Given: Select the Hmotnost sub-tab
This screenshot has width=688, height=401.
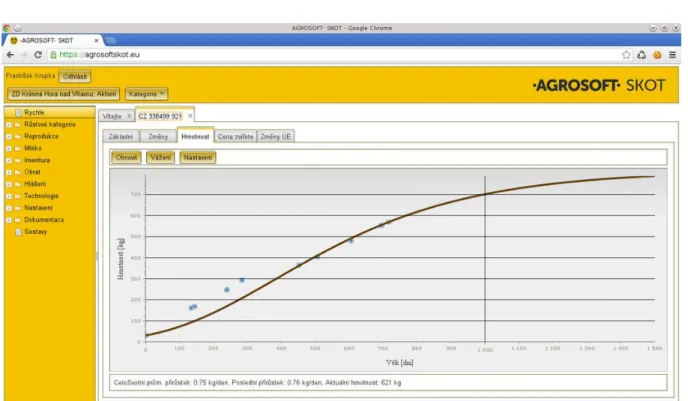Looking at the screenshot, I should 195,136.
